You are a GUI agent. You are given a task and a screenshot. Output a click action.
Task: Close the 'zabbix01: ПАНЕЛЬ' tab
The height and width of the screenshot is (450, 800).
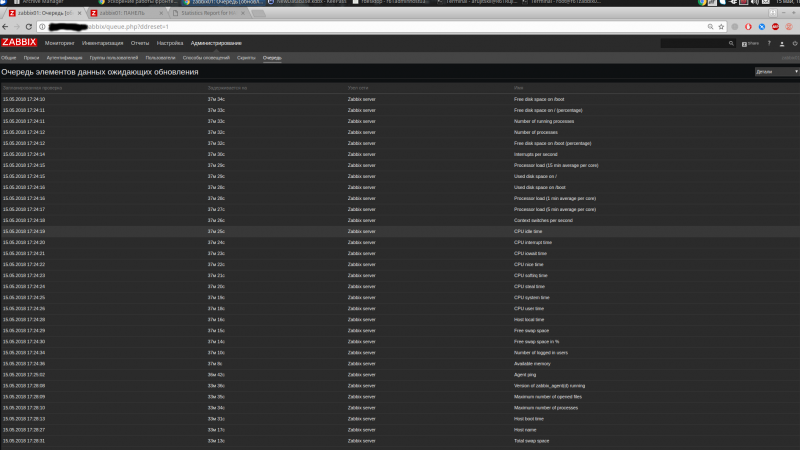161,13
